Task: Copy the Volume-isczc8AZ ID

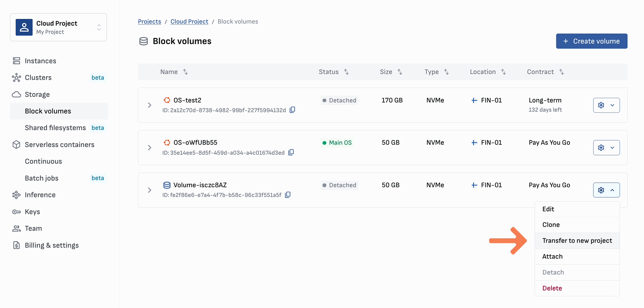Action: click(x=288, y=195)
